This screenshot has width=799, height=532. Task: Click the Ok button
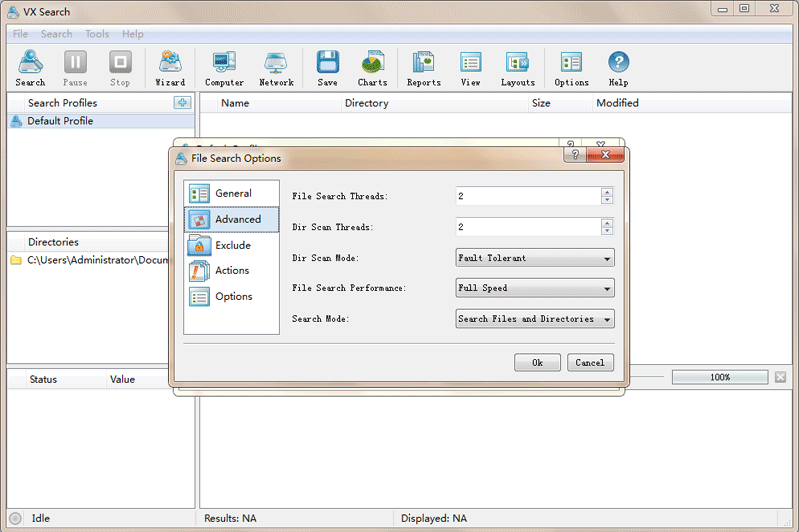tap(537, 363)
